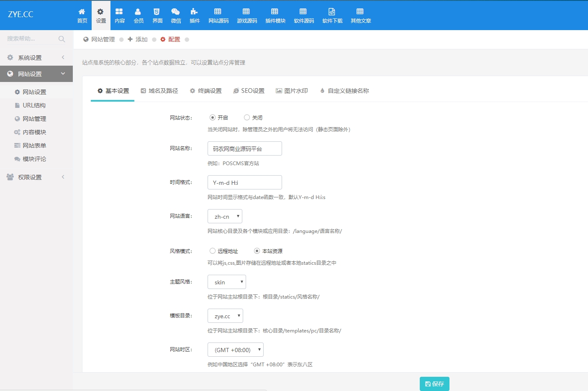Open the WeChat icon in top bar
The height and width of the screenshot is (391, 588).
(x=176, y=12)
